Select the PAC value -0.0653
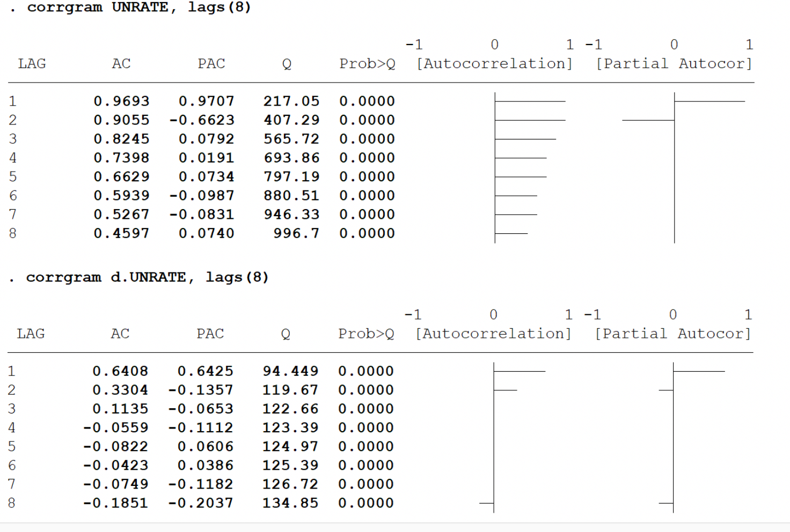This screenshot has height=532, width=790. pyautogui.click(x=201, y=409)
